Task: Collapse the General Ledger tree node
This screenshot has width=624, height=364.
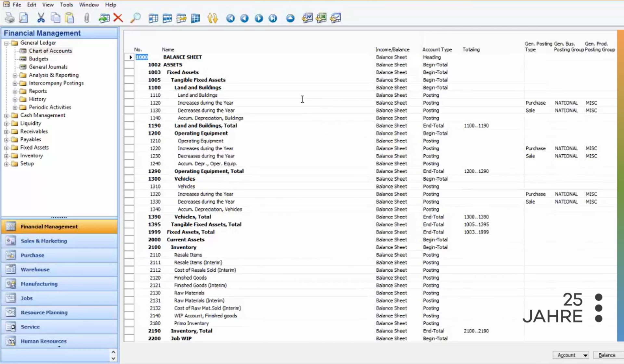Action: pyautogui.click(x=6, y=43)
